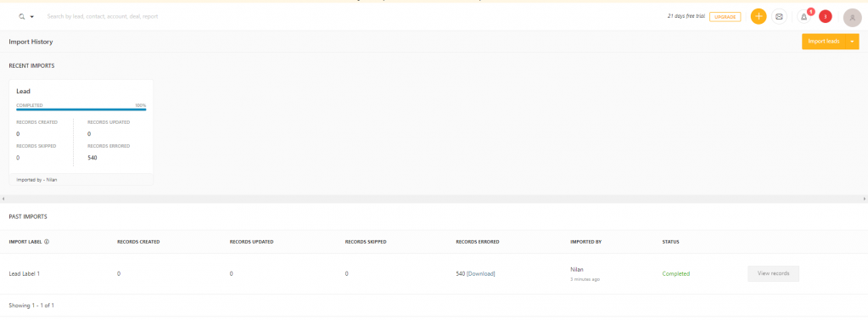Click the Import leads button
The height and width of the screenshot is (320, 868).
[824, 42]
